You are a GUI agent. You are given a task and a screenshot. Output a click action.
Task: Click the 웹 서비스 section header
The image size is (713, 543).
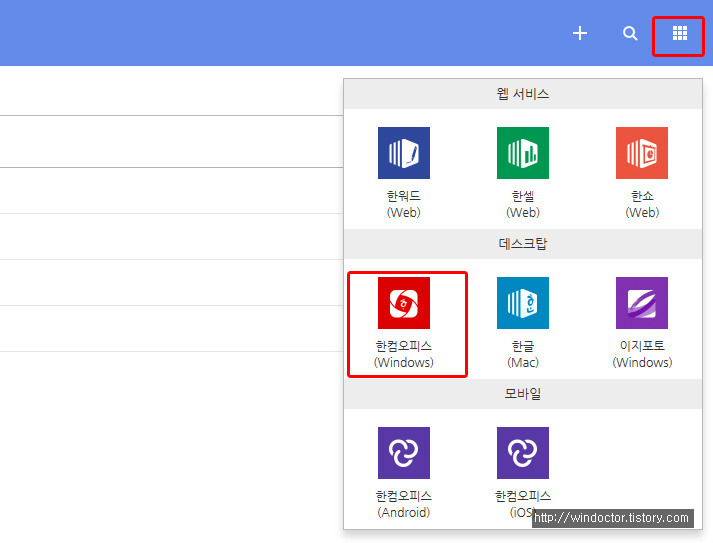[523, 94]
